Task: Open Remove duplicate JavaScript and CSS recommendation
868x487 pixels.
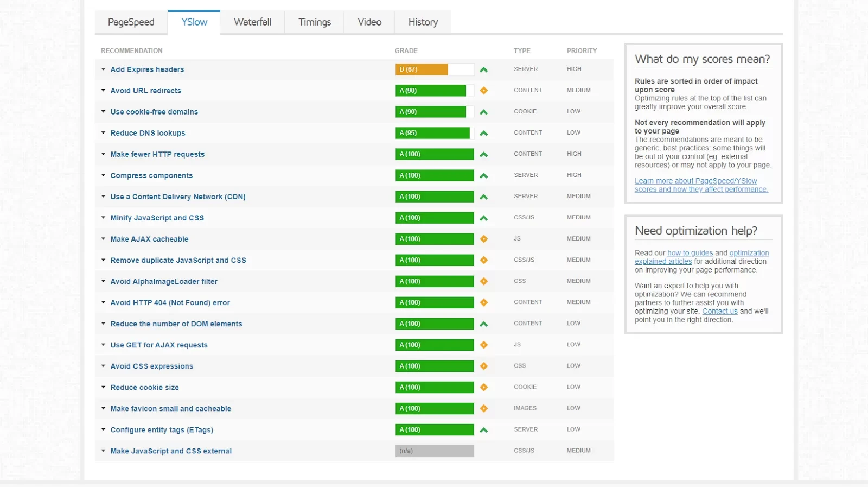Action: point(178,260)
